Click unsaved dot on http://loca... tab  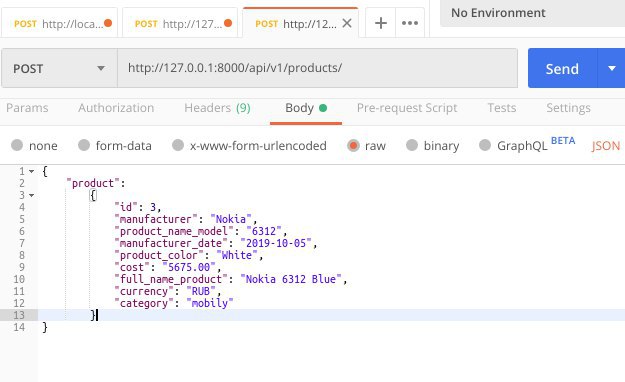click(108, 23)
